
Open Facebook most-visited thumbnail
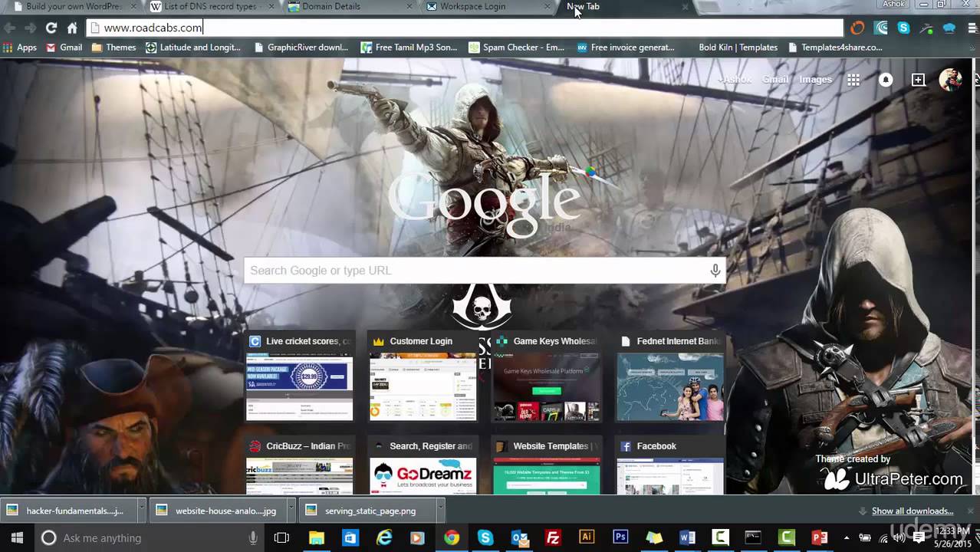click(670, 466)
